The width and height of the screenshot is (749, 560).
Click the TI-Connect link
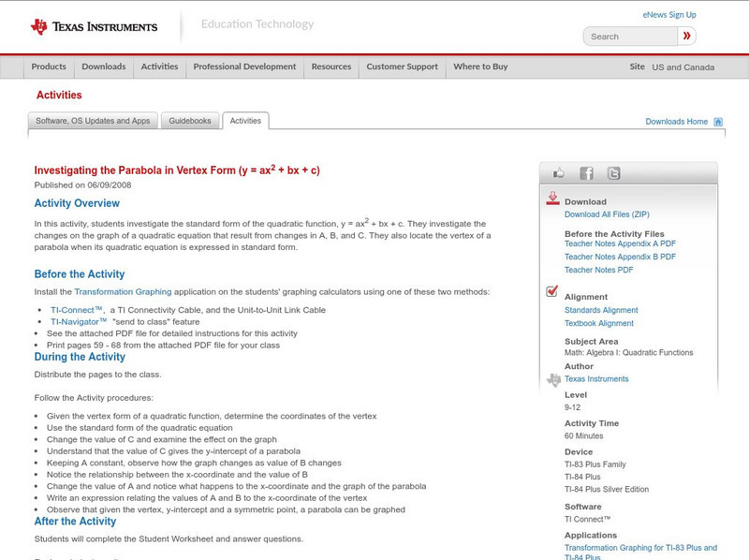point(77,310)
